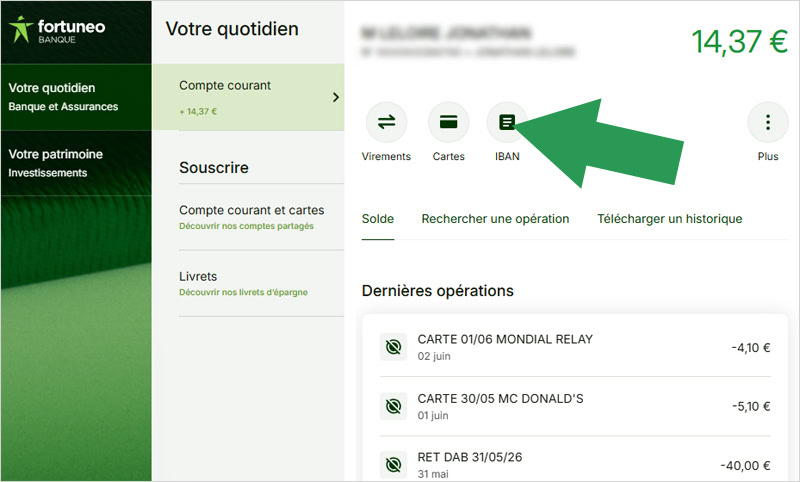Screen dimensions: 800x482
Task: Open the IBAN document icon
Action: (x=507, y=122)
